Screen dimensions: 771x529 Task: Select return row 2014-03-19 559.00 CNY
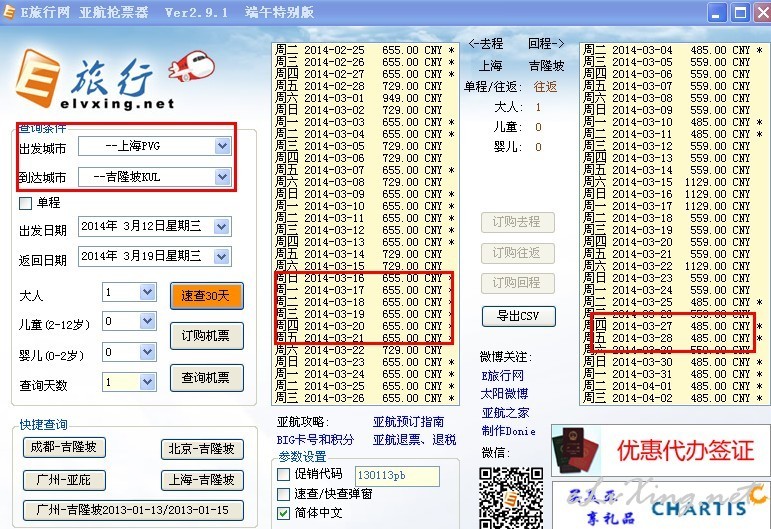coord(673,230)
